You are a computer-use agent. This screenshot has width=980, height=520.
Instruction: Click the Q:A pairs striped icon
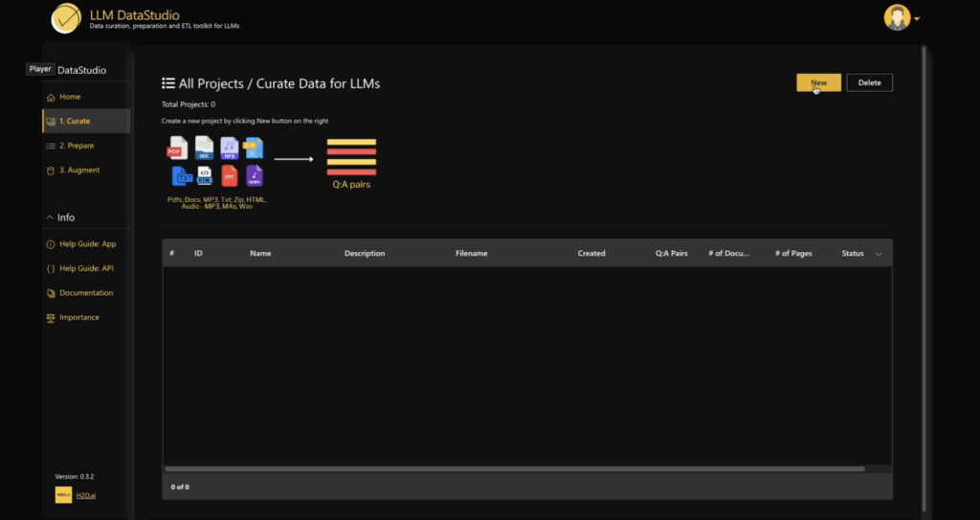pyautogui.click(x=351, y=157)
